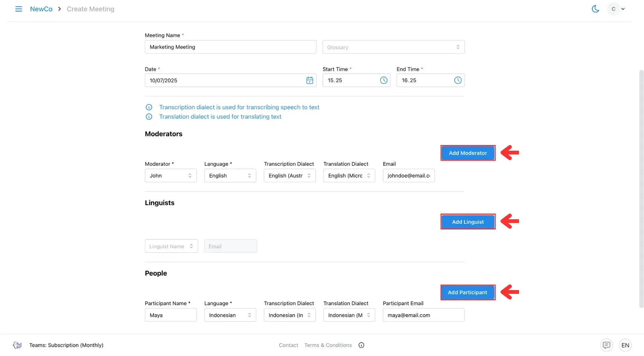Viewport: 644px width, 356px height.
Task: Click the Add Linguist button
Action: 467,222
